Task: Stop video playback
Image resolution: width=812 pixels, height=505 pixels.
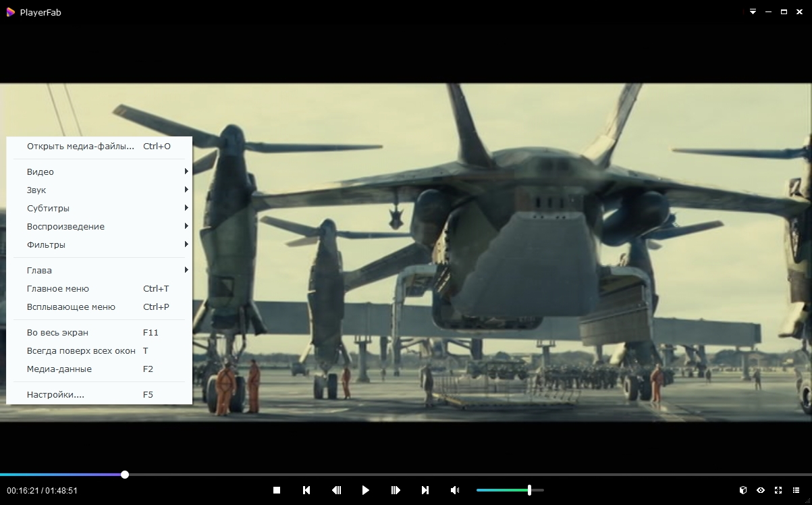Action: tap(277, 490)
